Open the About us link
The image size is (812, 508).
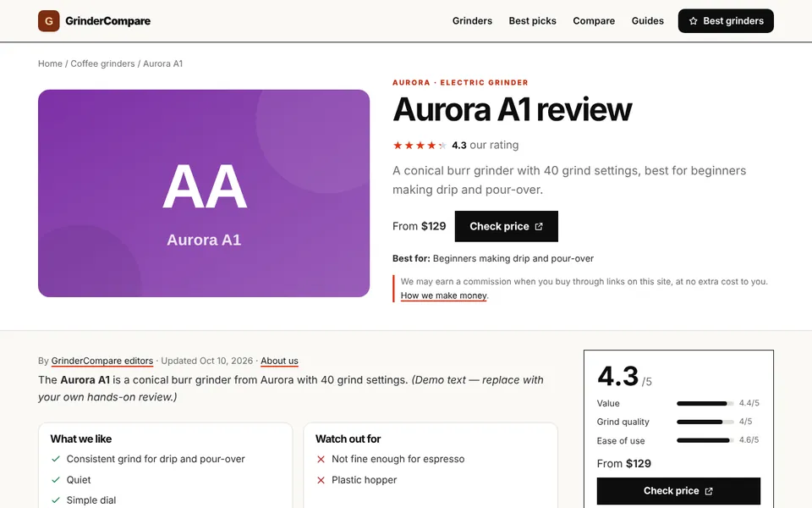tap(280, 361)
